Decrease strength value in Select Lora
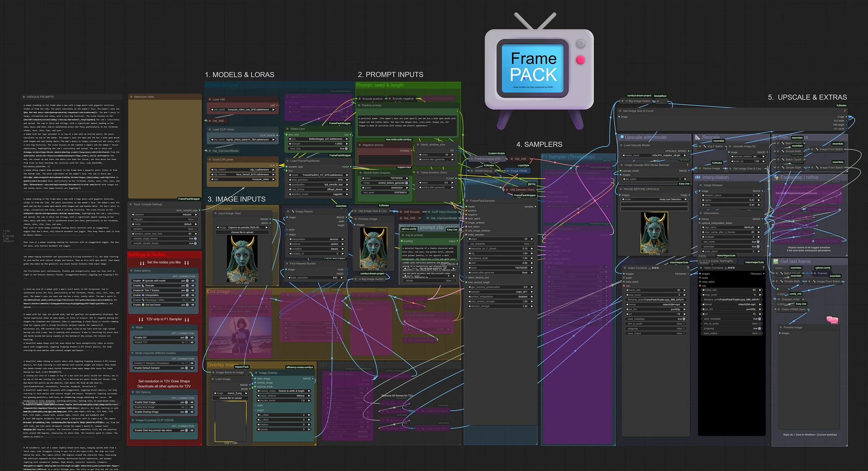Image resolution: width=868 pixels, height=471 pixels. [291, 144]
